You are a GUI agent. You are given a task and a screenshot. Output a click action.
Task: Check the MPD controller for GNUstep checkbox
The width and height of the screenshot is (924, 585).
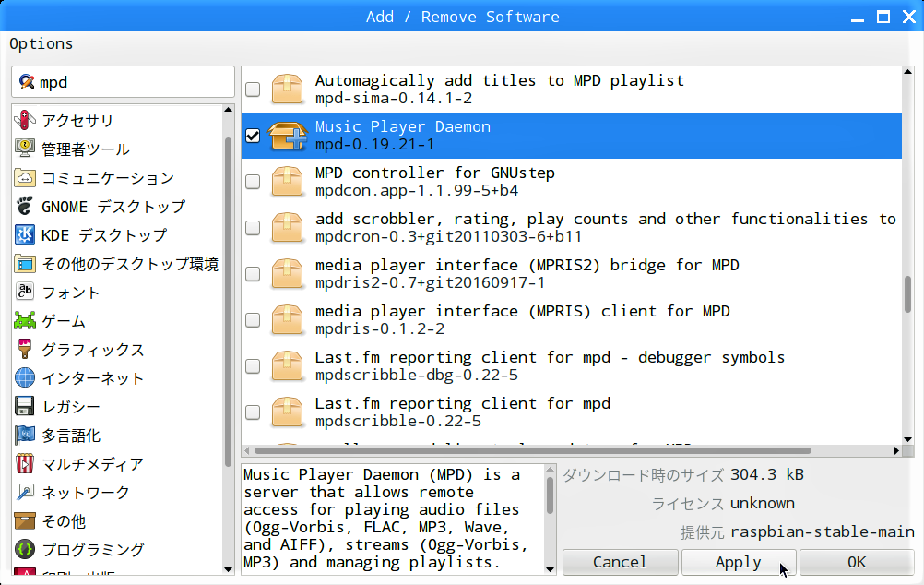pyautogui.click(x=253, y=181)
